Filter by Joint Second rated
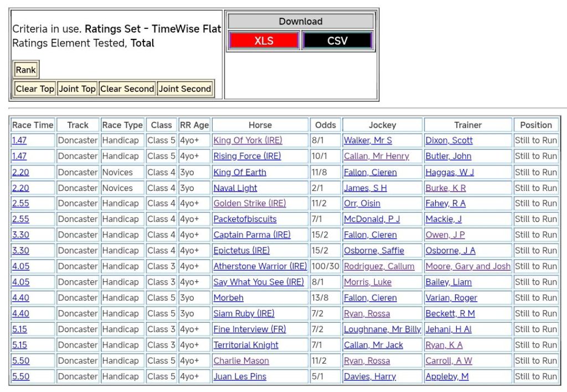Screen dimensions: 567x392 tap(185, 89)
